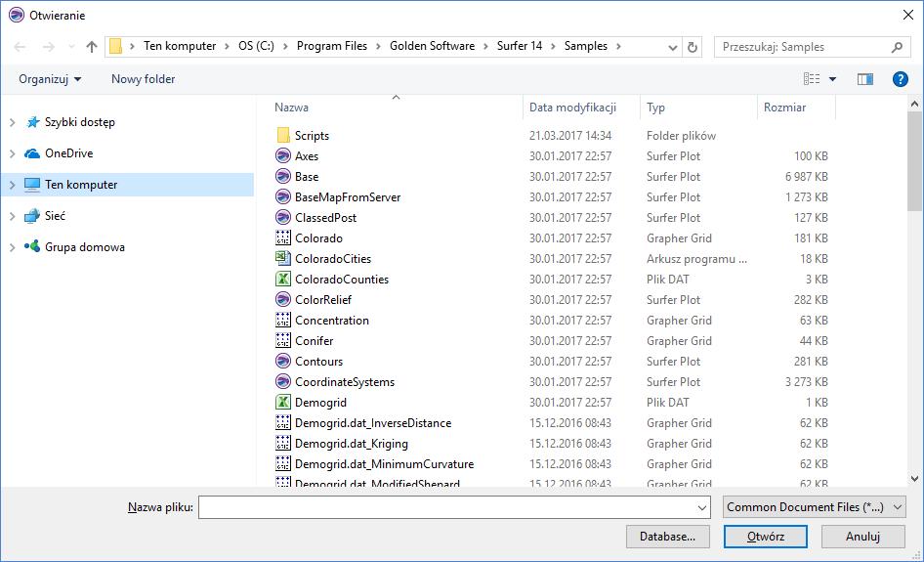Expand the OneDrive tree node
The height and width of the screenshot is (562, 924).
pos(13,153)
